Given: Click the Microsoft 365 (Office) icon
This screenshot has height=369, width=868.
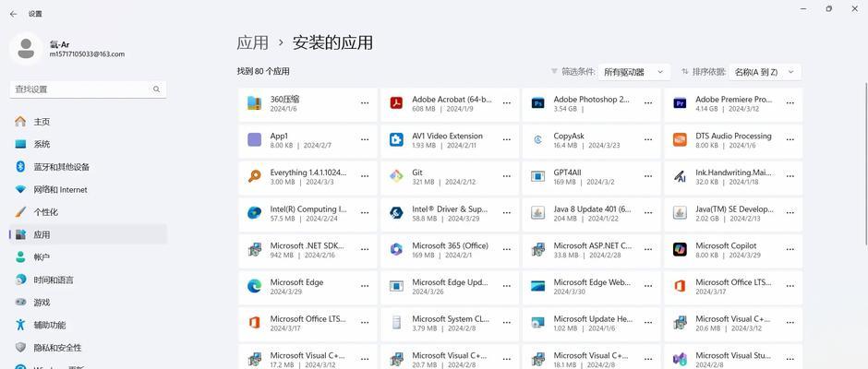Looking at the screenshot, I should (396, 249).
